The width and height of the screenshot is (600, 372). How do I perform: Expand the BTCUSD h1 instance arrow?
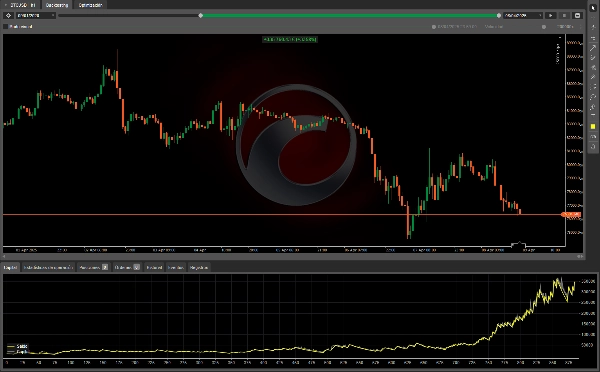(6, 5)
